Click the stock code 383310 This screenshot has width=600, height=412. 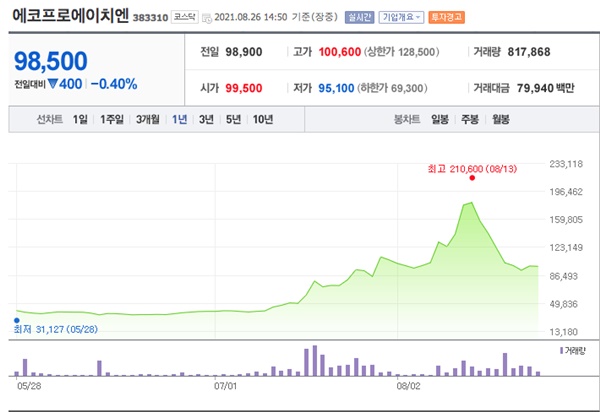(150, 18)
